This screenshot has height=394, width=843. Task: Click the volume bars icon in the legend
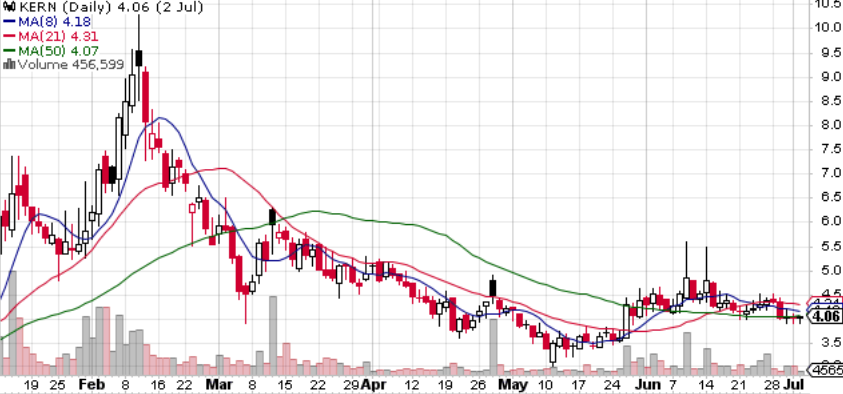10,64
